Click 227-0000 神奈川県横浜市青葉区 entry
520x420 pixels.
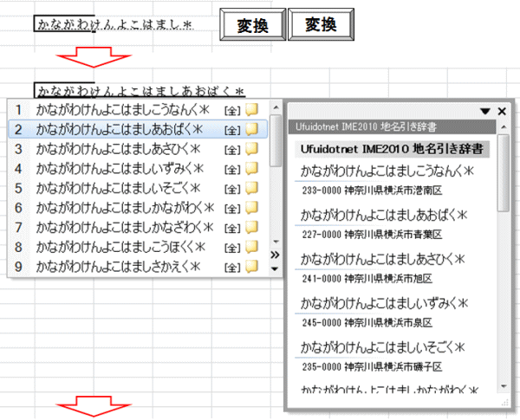point(372,235)
